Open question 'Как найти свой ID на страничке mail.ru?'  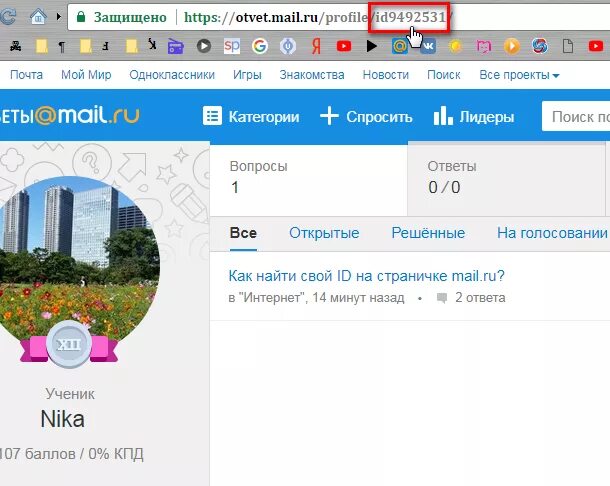[x=366, y=276]
